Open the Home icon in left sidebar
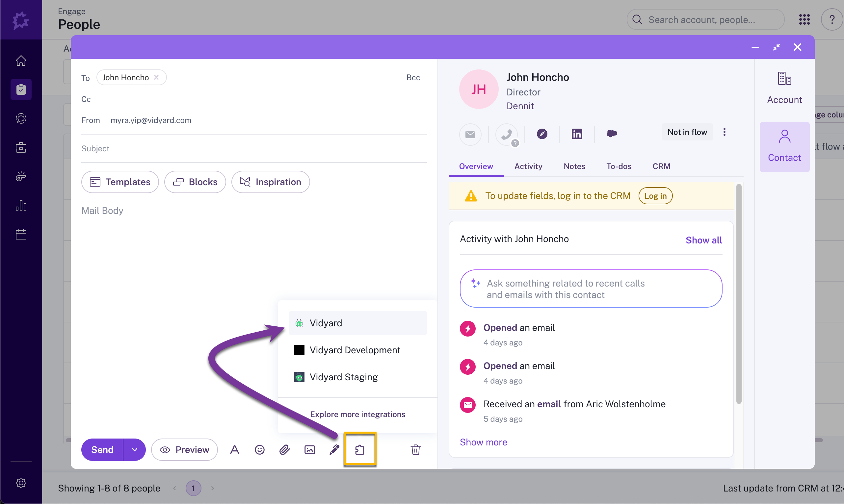Image resolution: width=844 pixels, height=504 pixels. (x=21, y=61)
